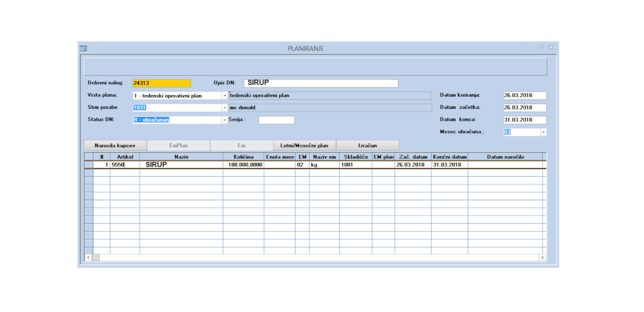Click the mc donald description field

(x=330, y=107)
